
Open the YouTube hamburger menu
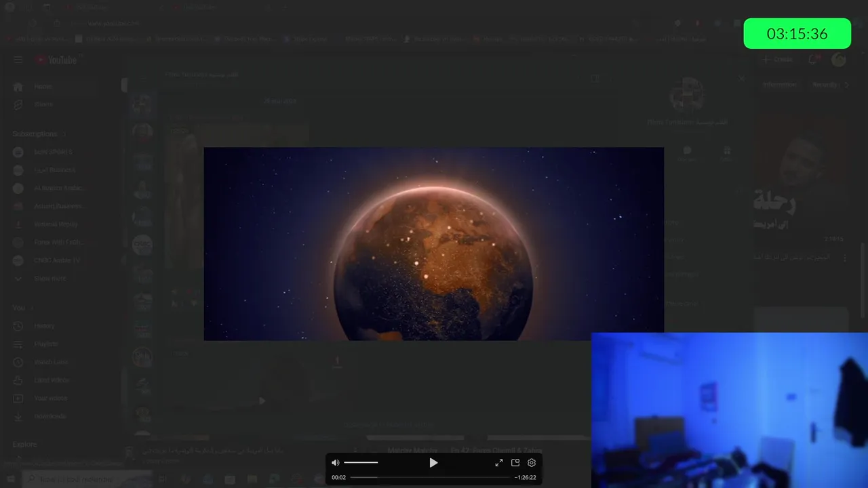coord(18,60)
